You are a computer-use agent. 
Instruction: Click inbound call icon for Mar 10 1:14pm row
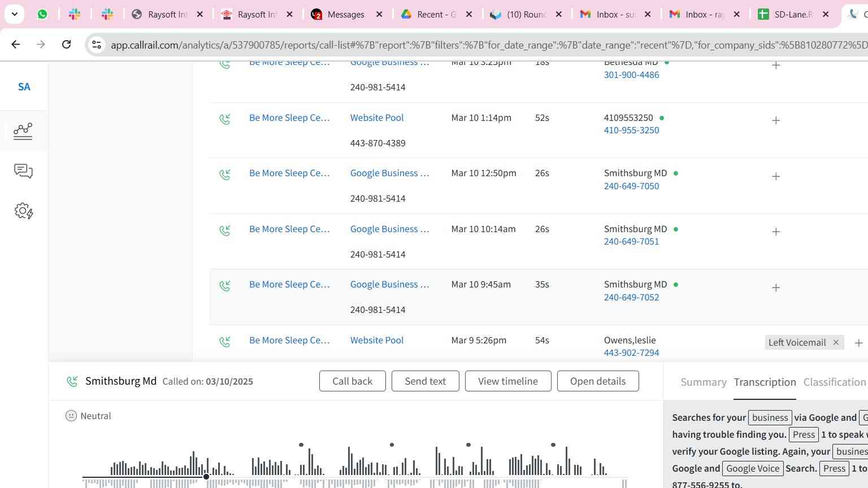pyautogui.click(x=225, y=119)
